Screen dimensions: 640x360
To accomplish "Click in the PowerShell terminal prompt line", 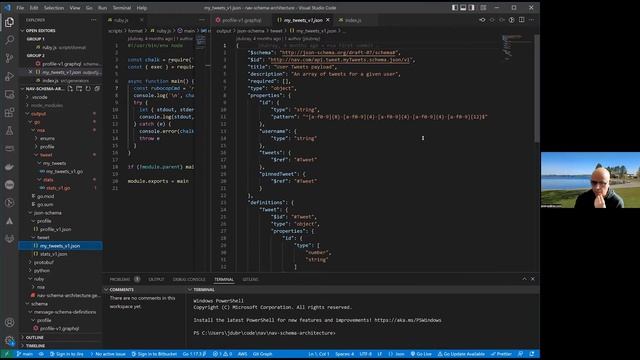I will tap(264, 333).
